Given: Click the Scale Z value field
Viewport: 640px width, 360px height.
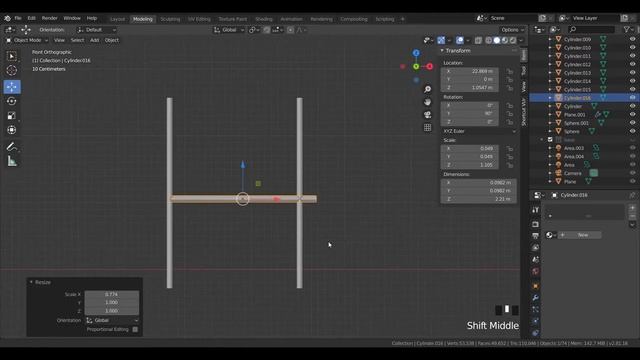Looking at the screenshot, I should [x=470, y=165].
